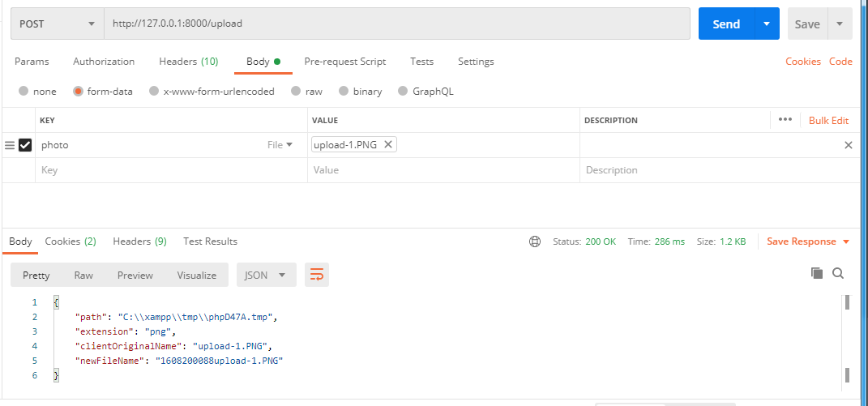Image resolution: width=868 pixels, height=406 pixels.
Task: Select the none body type radio
Action: point(24,91)
